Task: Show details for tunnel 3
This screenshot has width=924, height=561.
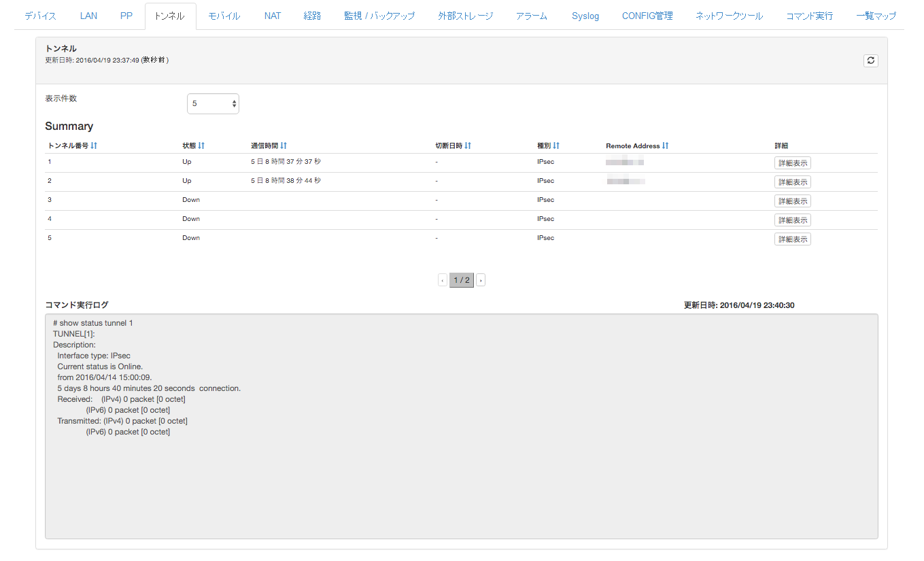Action: pyautogui.click(x=792, y=201)
